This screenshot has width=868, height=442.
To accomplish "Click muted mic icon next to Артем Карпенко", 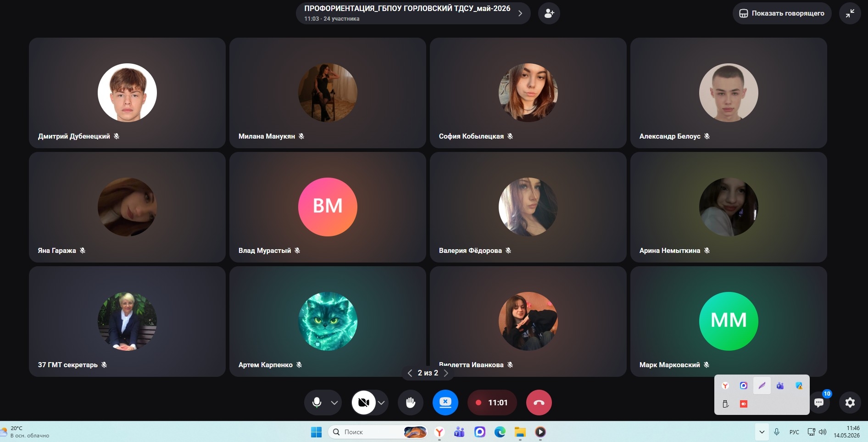I will click(x=299, y=365).
